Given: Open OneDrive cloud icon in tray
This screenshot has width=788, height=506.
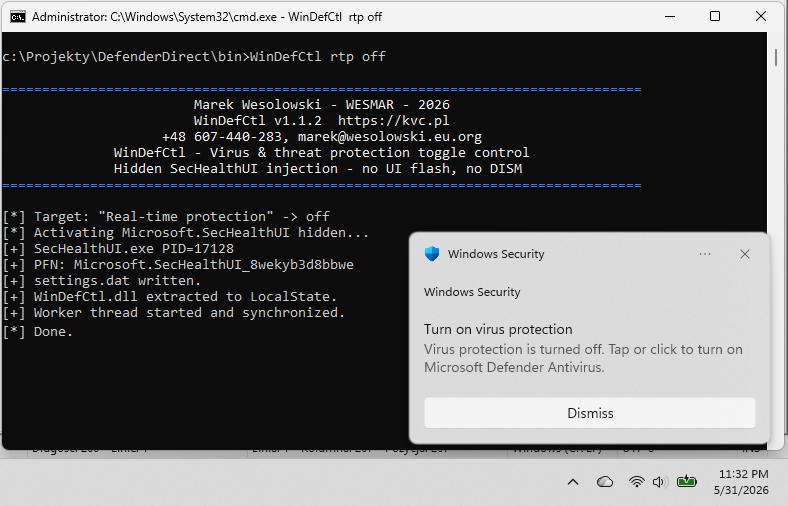Looking at the screenshot, I should click(x=605, y=482).
